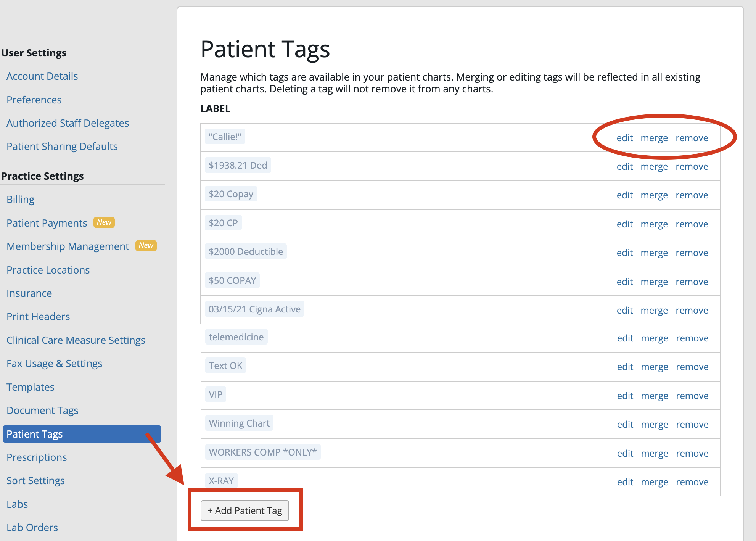Remove the $1938.21 Ded tag
The width and height of the screenshot is (756, 541).
(x=692, y=166)
